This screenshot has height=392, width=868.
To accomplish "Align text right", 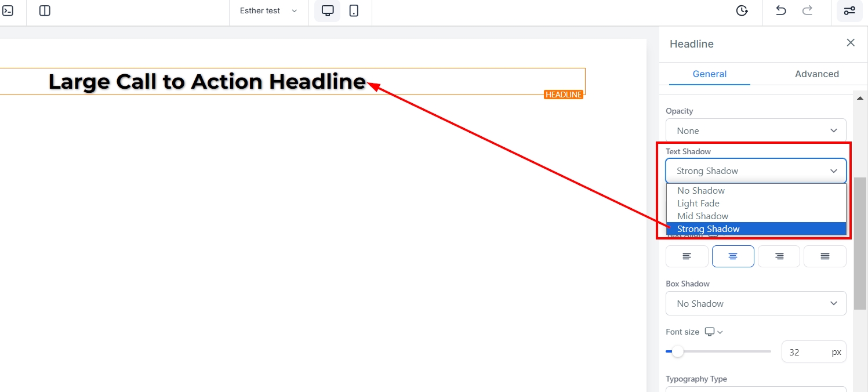I will pyautogui.click(x=779, y=256).
